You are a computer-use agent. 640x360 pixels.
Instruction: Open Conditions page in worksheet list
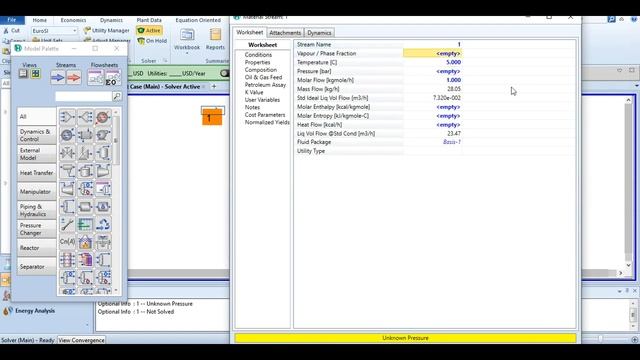point(258,55)
